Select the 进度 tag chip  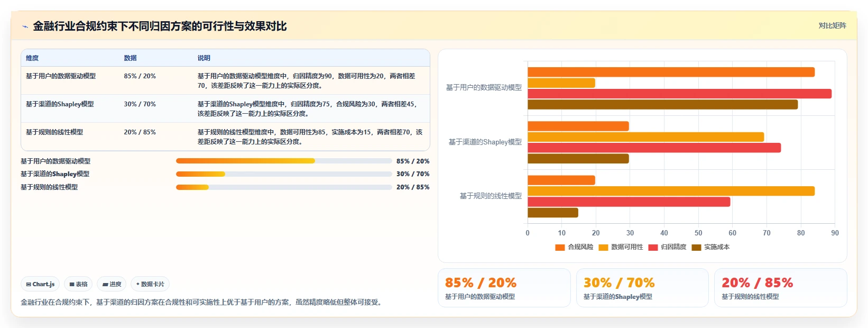pos(112,284)
